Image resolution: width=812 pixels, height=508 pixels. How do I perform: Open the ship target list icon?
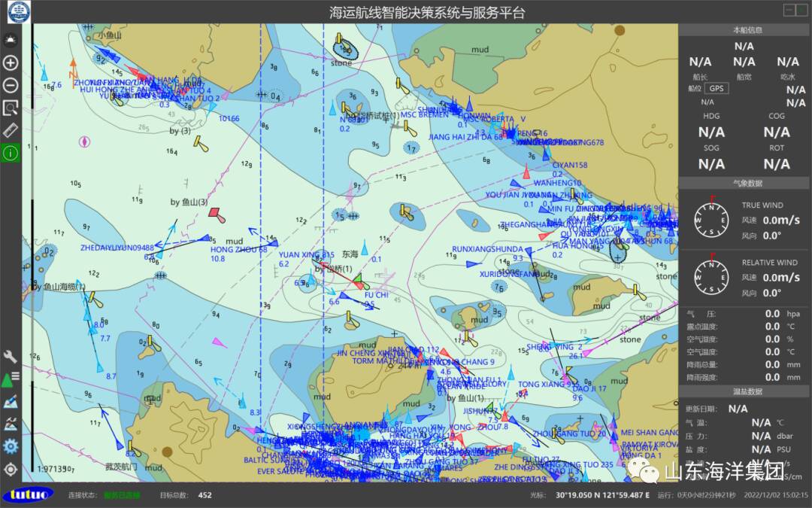tap(11, 378)
